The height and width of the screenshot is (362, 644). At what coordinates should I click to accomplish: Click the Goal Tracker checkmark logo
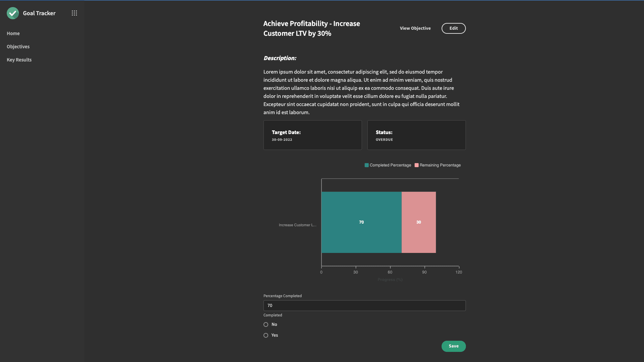coord(13,13)
